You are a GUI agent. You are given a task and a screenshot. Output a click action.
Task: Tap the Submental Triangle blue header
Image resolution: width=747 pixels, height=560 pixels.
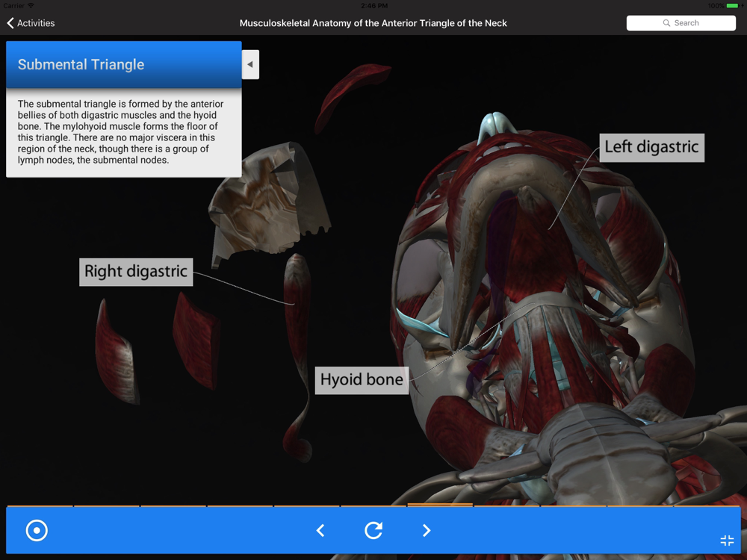click(x=123, y=65)
